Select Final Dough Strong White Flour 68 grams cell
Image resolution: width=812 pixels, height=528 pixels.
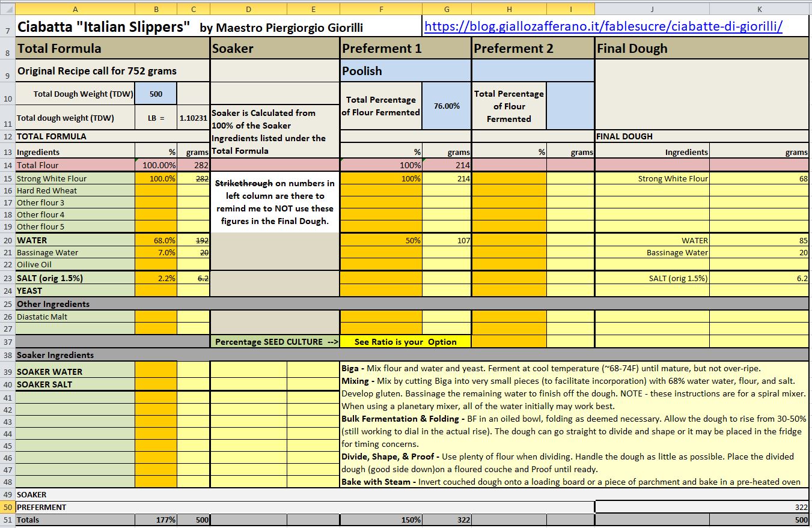tap(760, 178)
